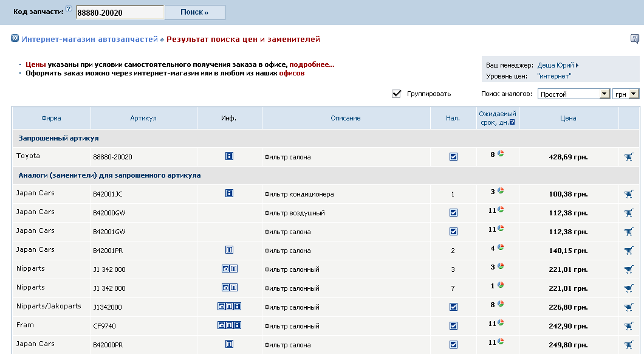Click help icon in Ожидаемый срок header
This screenshot has width=644, height=354.
512,122
